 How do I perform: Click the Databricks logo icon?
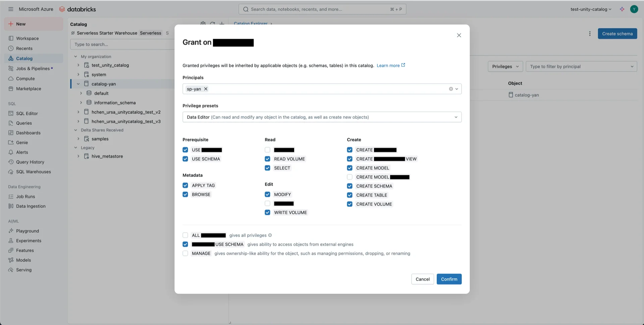pyautogui.click(x=62, y=9)
